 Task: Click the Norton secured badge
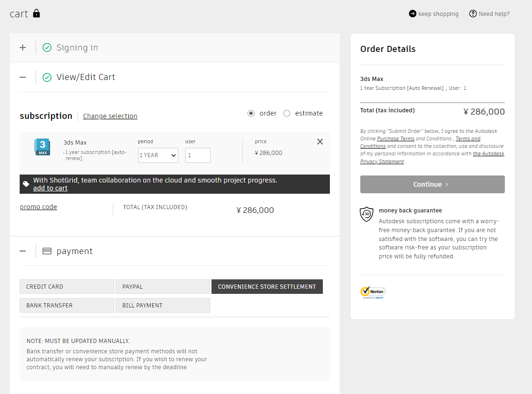pyautogui.click(x=372, y=292)
